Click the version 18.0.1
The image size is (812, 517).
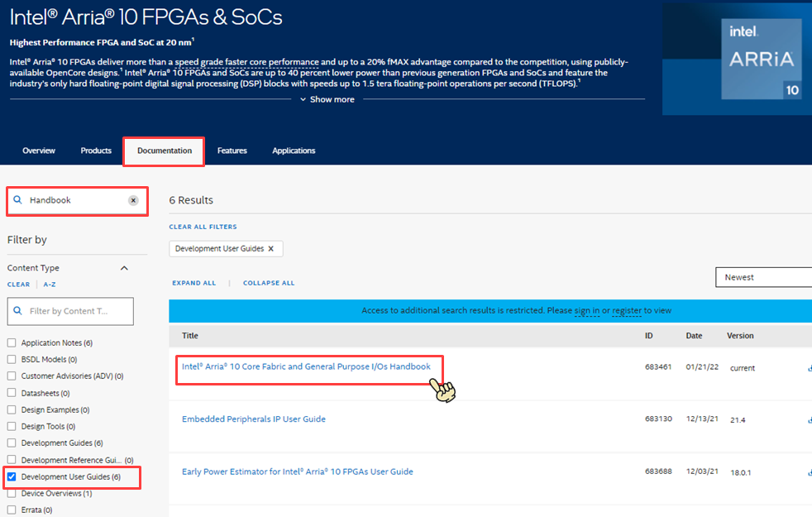tap(741, 472)
